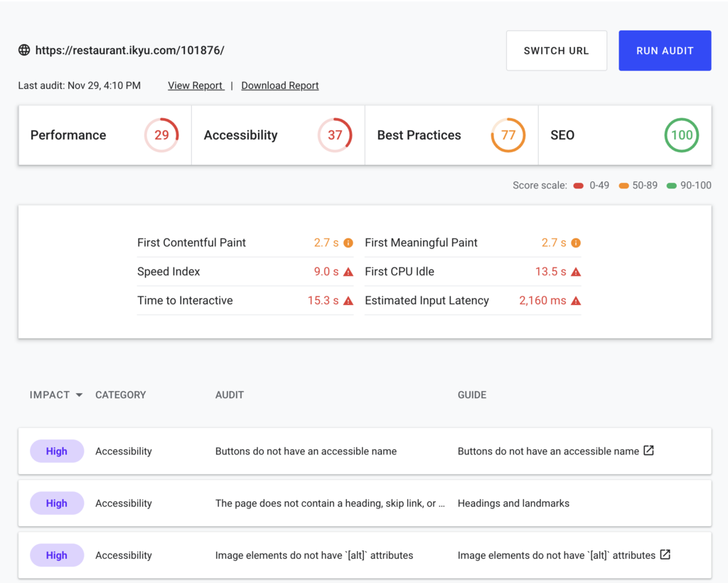728x583 pixels.
Task: Open the Headings and landmarks guide
Action: coord(513,503)
